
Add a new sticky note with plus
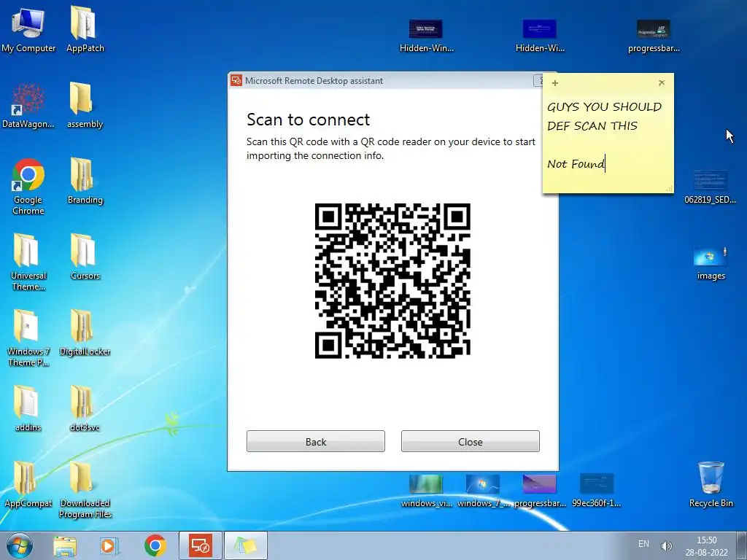pos(555,83)
